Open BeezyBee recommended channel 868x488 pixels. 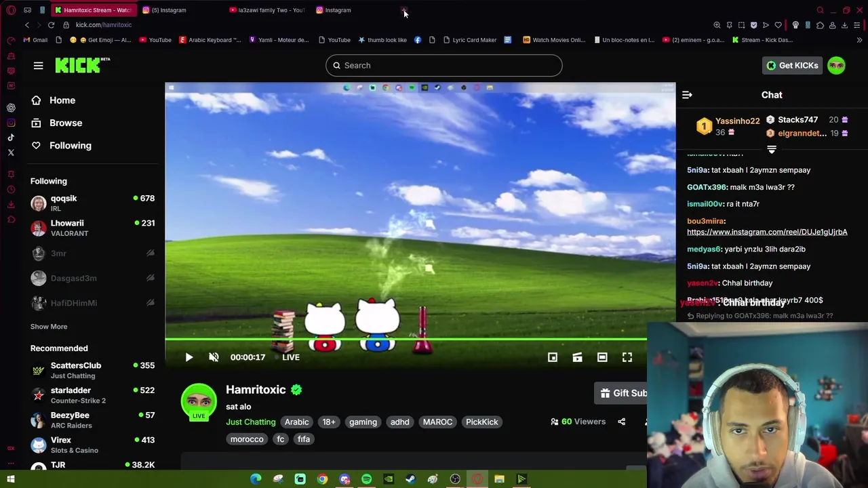point(93,420)
